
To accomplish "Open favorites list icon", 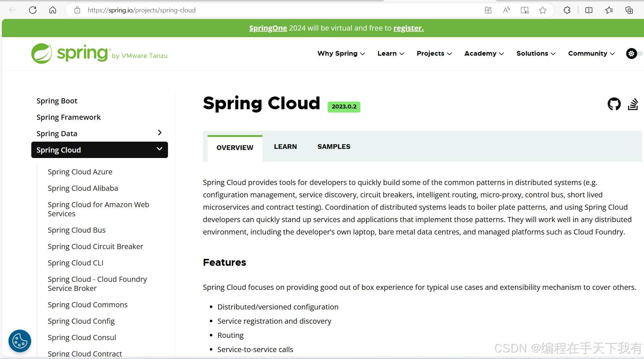I will pyautogui.click(x=609, y=10).
